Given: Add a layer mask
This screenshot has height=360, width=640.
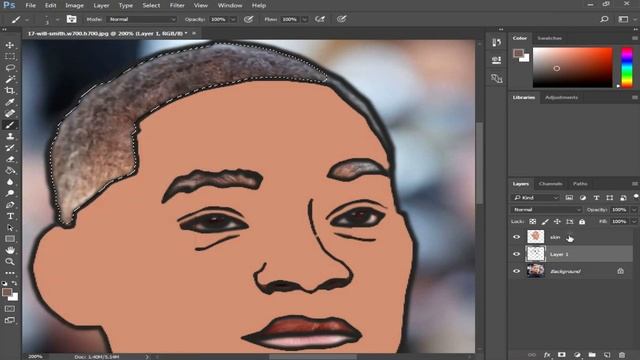Looking at the screenshot, I should tap(562, 355).
